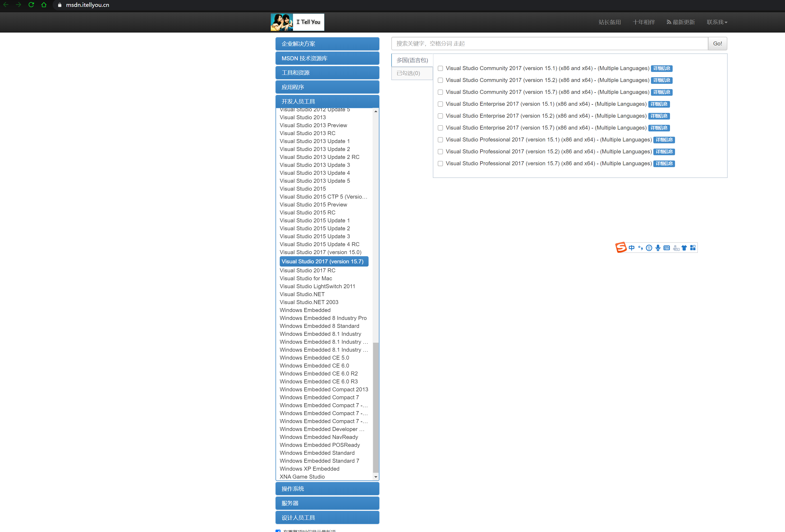Expand the 企业解决方案 category panel
Screen dimensions: 785x532
[x=327, y=44]
